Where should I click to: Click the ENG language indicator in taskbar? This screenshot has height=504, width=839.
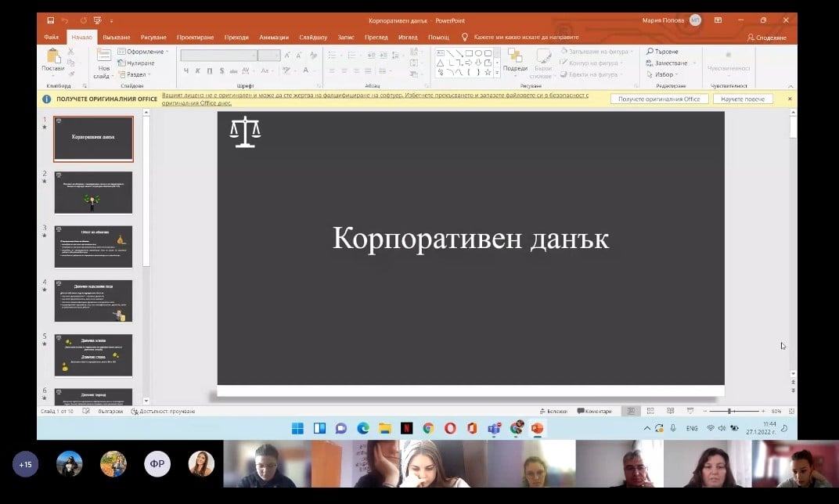click(692, 428)
